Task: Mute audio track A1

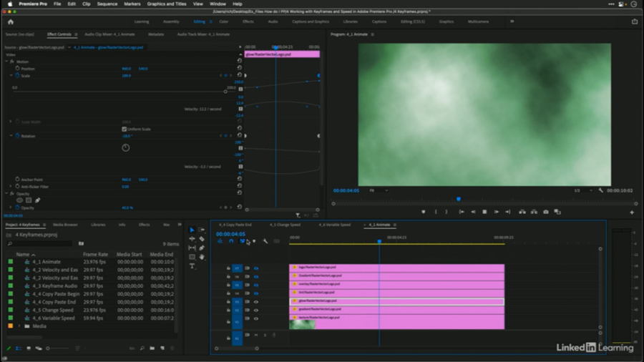Action: (256, 336)
